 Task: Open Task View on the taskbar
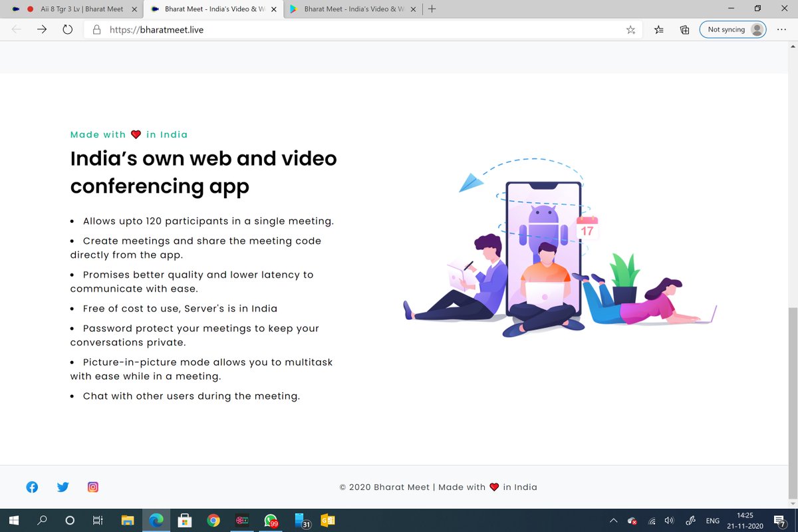click(x=97, y=521)
